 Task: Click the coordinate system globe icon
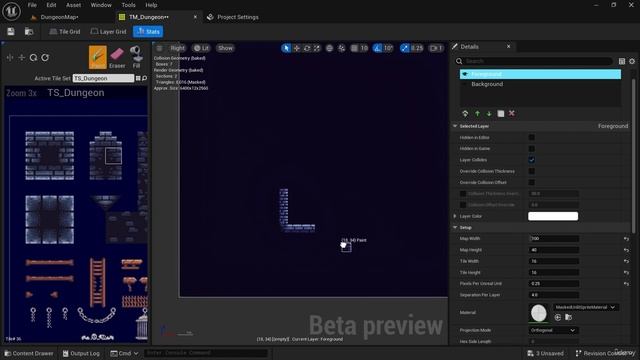click(x=329, y=48)
